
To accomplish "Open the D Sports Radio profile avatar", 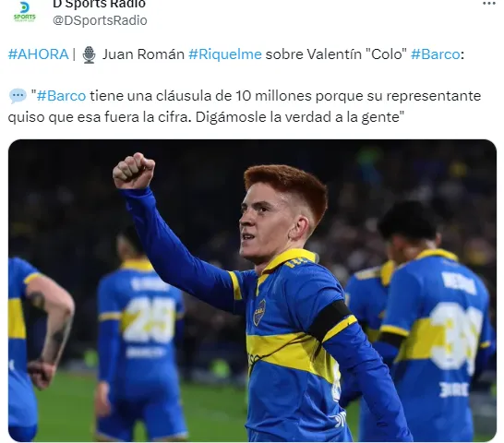I will pyautogui.click(x=24, y=12).
